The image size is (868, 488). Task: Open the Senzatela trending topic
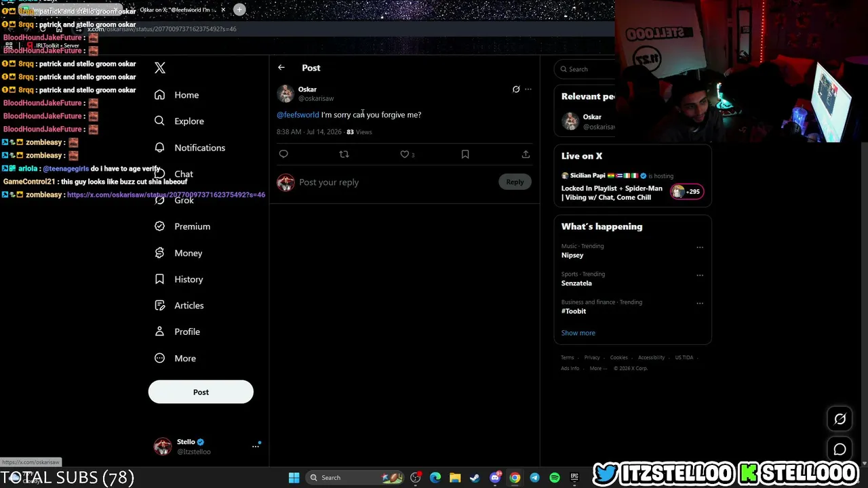[576, 283]
